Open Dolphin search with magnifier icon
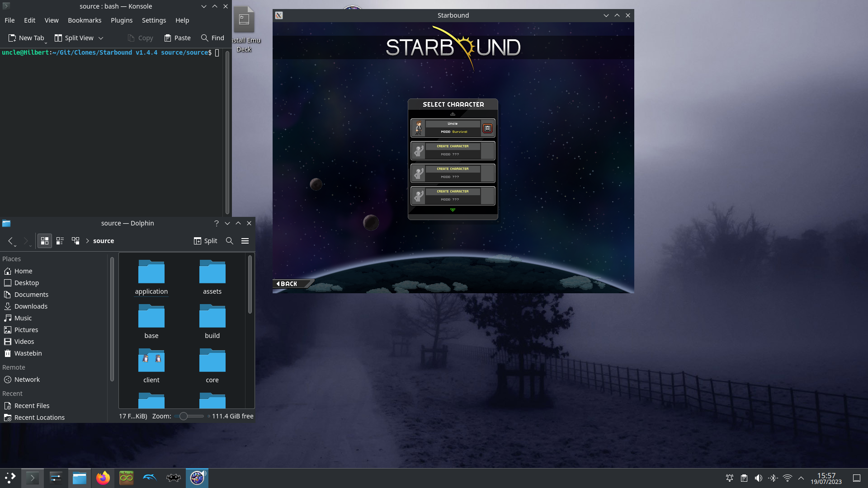 pos(230,241)
